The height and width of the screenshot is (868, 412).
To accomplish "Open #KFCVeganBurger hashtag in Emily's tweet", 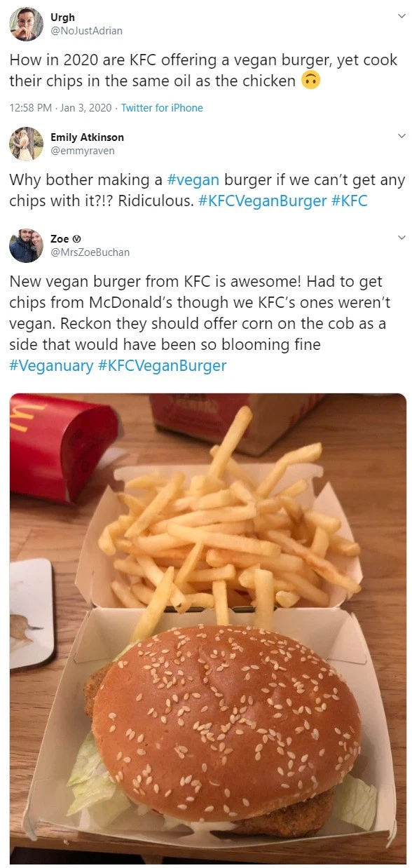I will coord(262,201).
